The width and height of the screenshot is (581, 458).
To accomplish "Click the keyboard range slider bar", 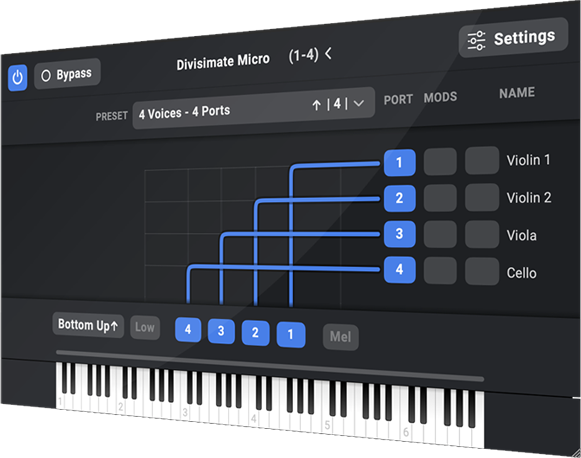I will 270,365.
